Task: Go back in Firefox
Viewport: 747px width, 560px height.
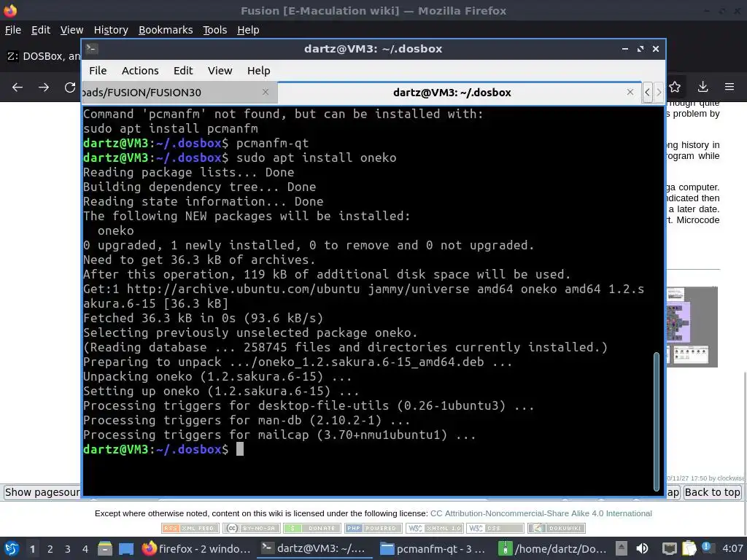Action: pyautogui.click(x=18, y=87)
